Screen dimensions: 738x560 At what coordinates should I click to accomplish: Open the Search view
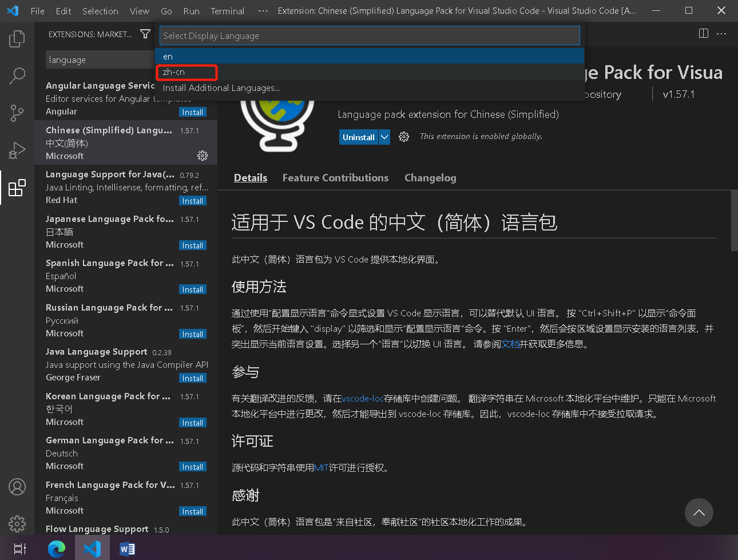click(17, 76)
